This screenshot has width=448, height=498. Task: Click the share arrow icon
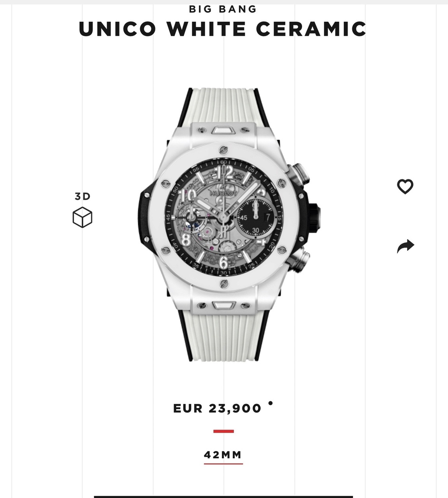(x=406, y=246)
